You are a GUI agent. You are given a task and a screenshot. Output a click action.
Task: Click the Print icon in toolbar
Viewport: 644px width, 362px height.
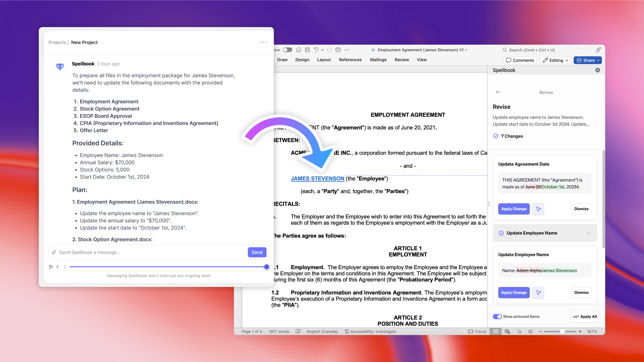[x=338, y=50]
